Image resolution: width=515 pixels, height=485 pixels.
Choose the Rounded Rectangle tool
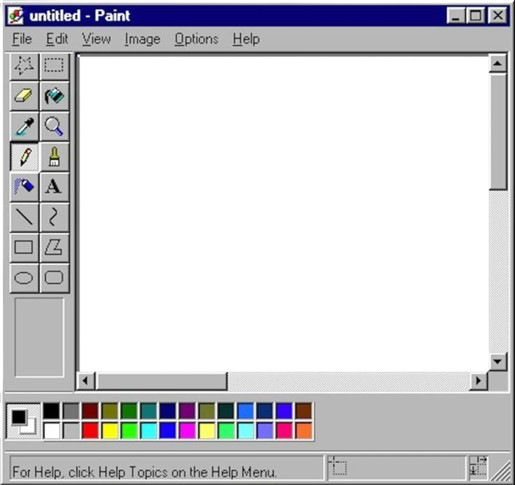point(54,278)
